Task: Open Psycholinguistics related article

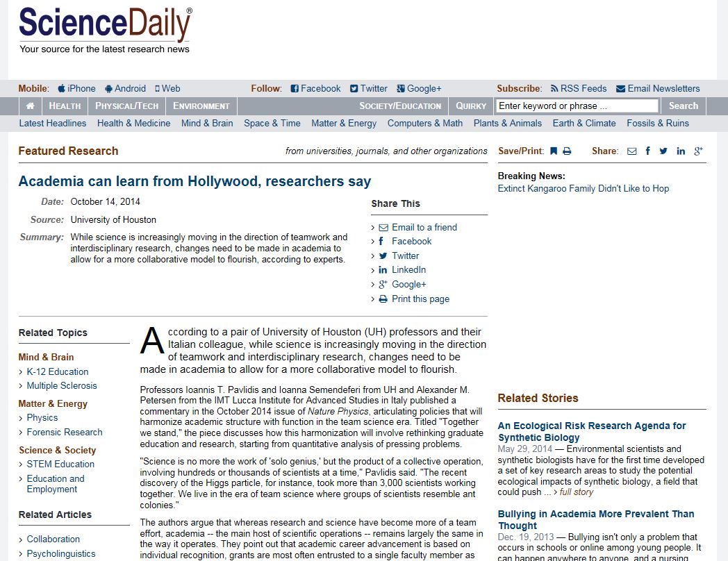Action: (x=61, y=553)
